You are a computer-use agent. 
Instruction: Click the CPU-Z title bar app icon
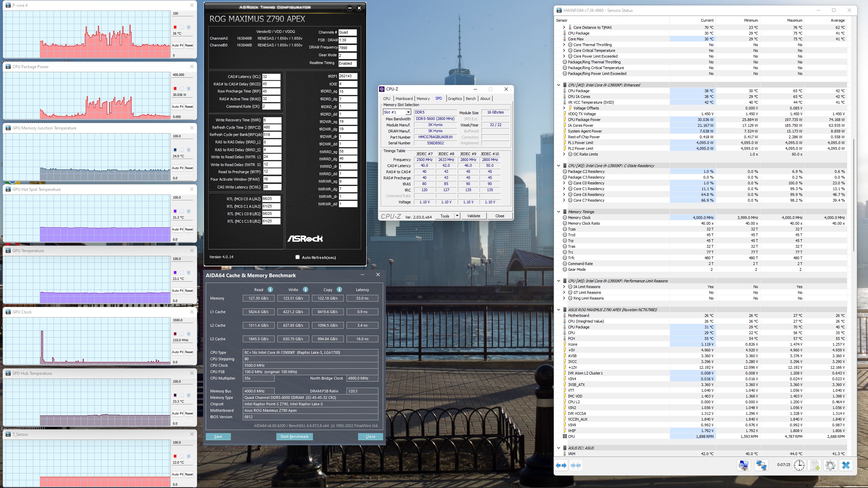pos(382,89)
